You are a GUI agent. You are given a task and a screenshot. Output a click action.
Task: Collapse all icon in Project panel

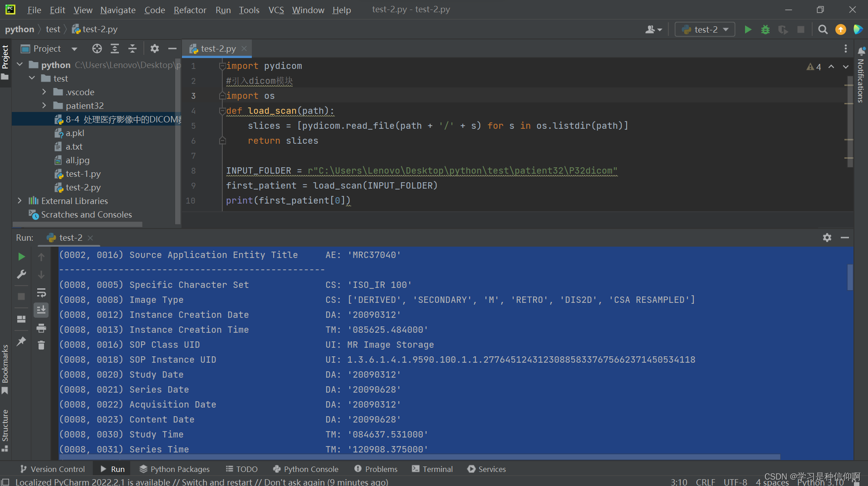tap(132, 49)
